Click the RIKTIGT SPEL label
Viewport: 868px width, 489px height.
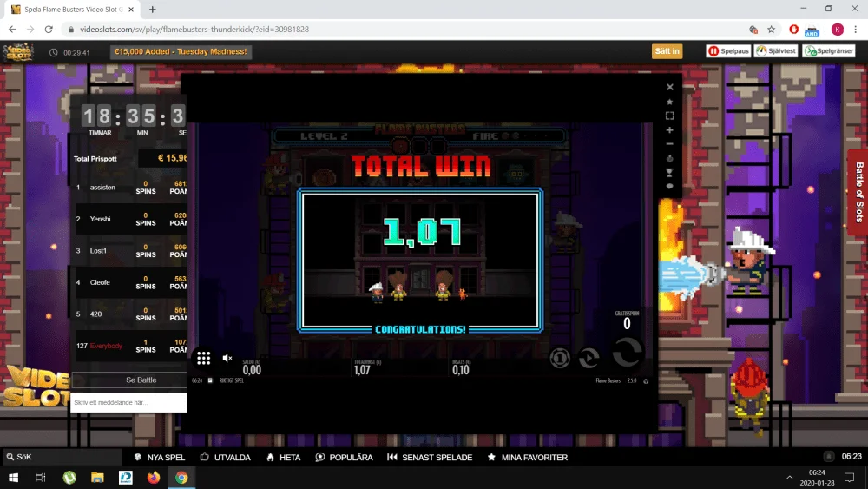click(x=232, y=381)
